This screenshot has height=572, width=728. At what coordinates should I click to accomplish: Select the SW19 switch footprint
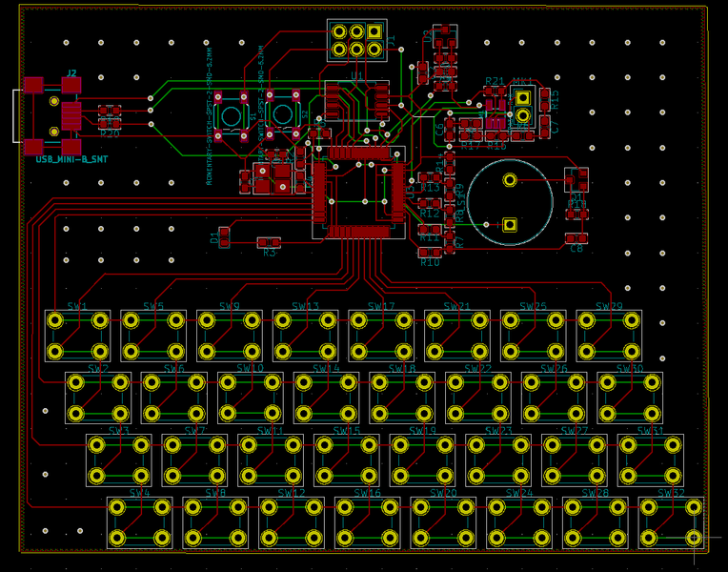[x=422, y=460]
